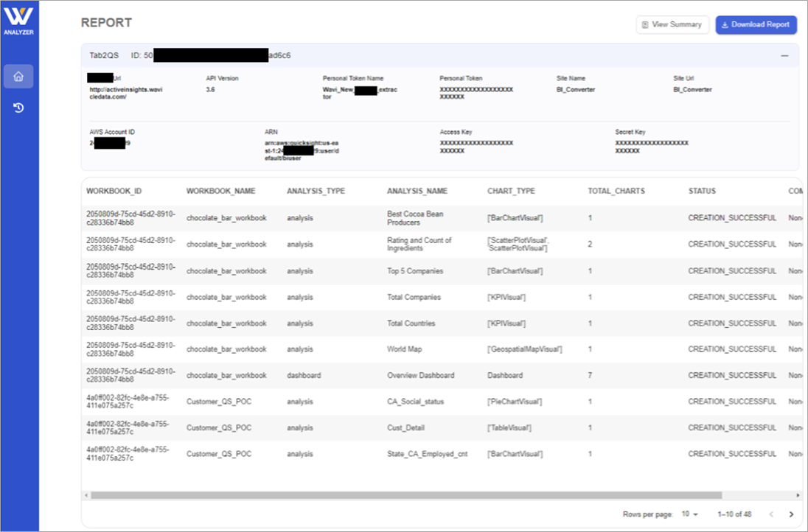Click right arrow of horizontal scrollbar
The width and height of the screenshot is (808, 532).
point(798,495)
